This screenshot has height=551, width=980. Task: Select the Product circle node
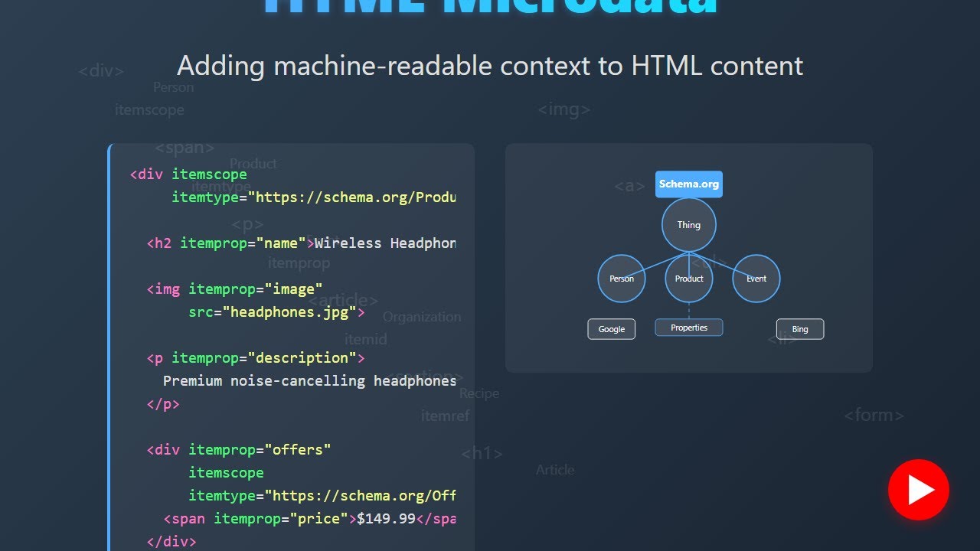[689, 279]
